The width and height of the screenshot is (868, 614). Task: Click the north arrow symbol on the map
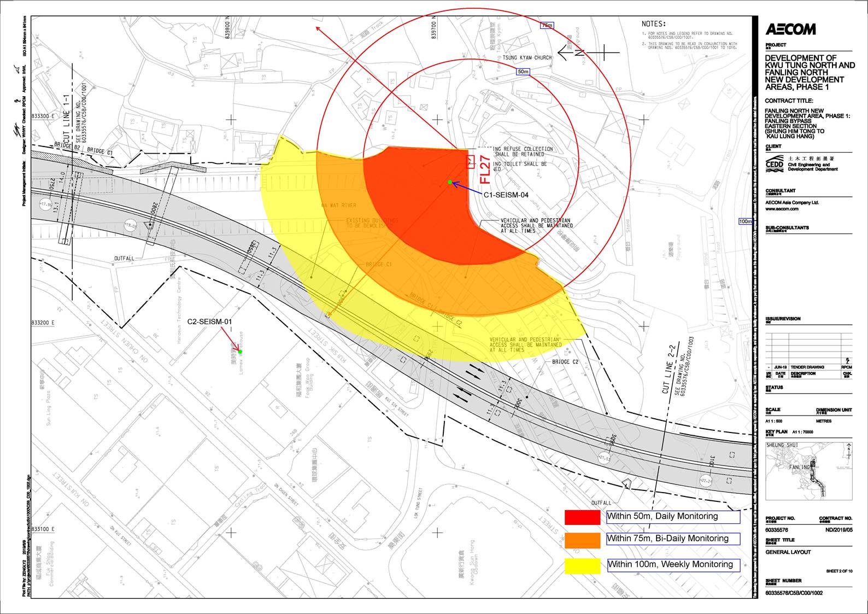pos(589,52)
